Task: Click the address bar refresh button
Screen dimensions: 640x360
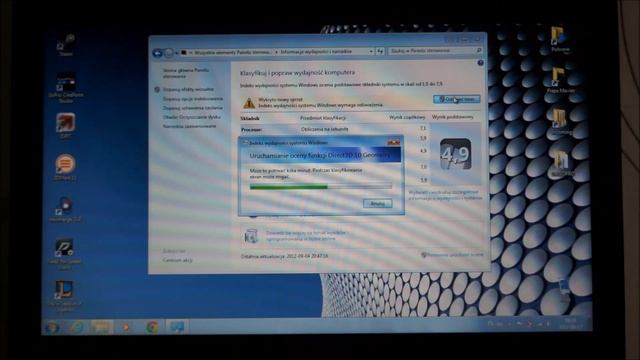Action: pos(380,51)
